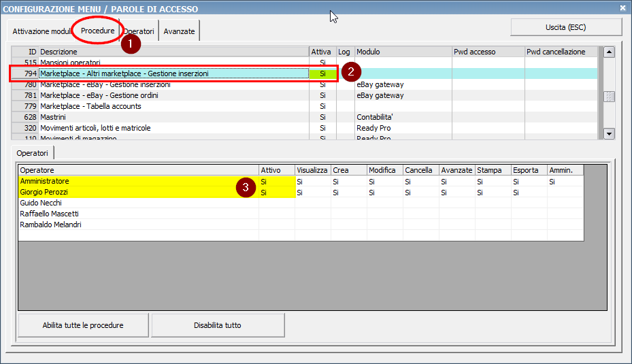Viewport: 632px width, 364px height.
Task: Switch to the Avanzate tab
Action: pos(179,31)
